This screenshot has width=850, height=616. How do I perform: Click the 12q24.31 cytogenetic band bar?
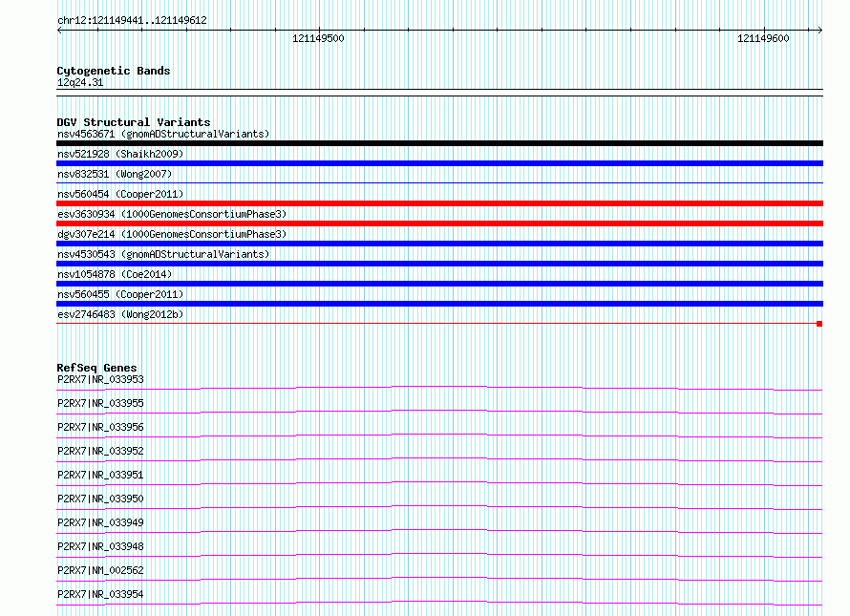[x=439, y=93]
